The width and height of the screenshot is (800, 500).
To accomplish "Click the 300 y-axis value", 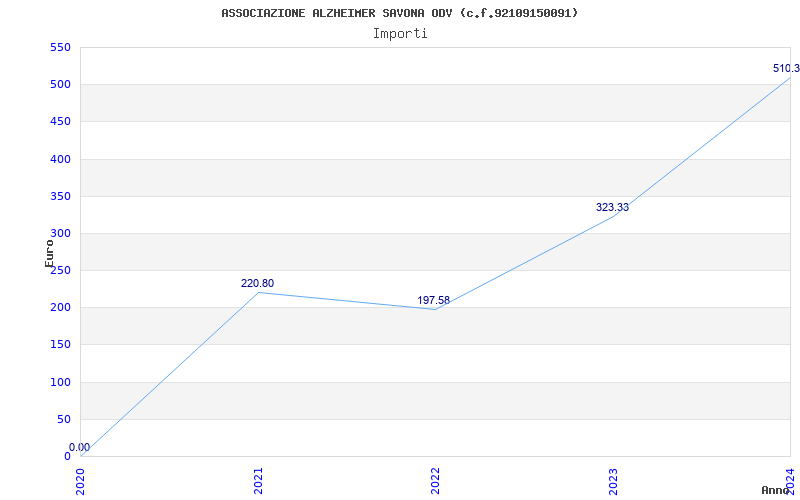I will 60,234.
